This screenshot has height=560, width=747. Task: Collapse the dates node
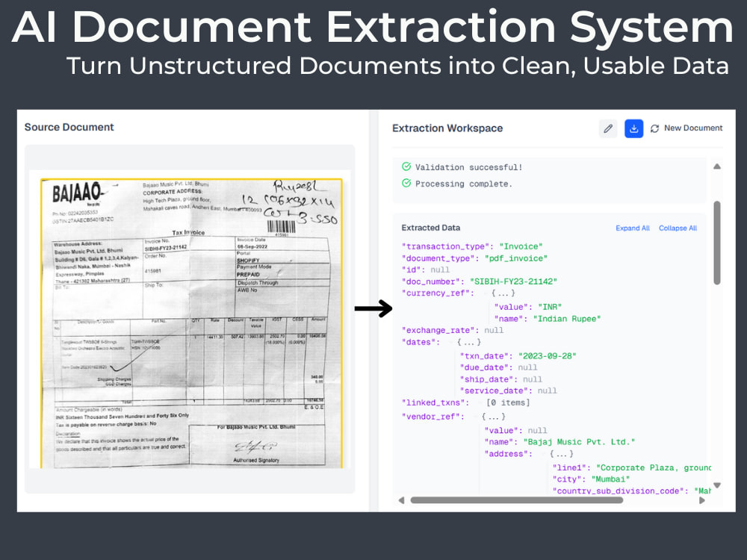469,342
